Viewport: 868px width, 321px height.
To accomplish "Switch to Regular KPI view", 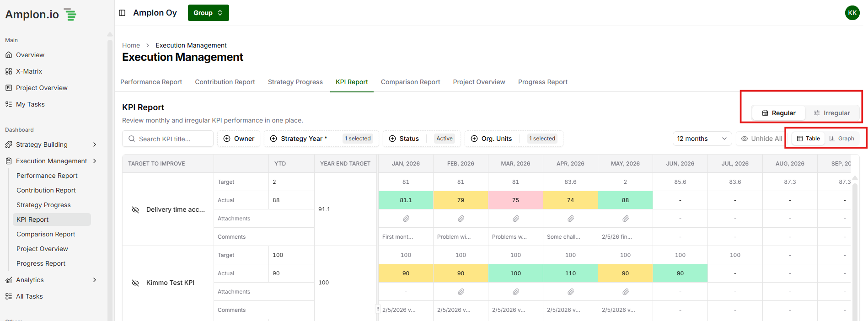I will tap(779, 113).
